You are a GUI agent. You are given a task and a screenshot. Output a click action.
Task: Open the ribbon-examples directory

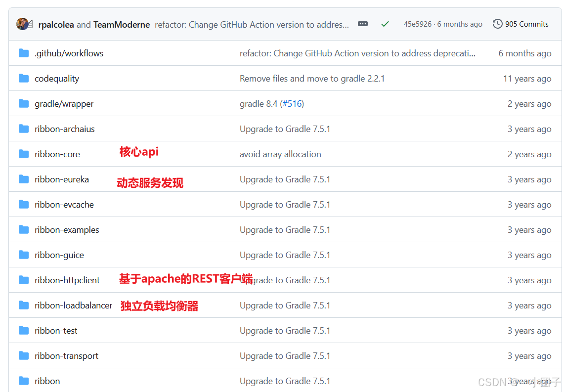tap(67, 230)
